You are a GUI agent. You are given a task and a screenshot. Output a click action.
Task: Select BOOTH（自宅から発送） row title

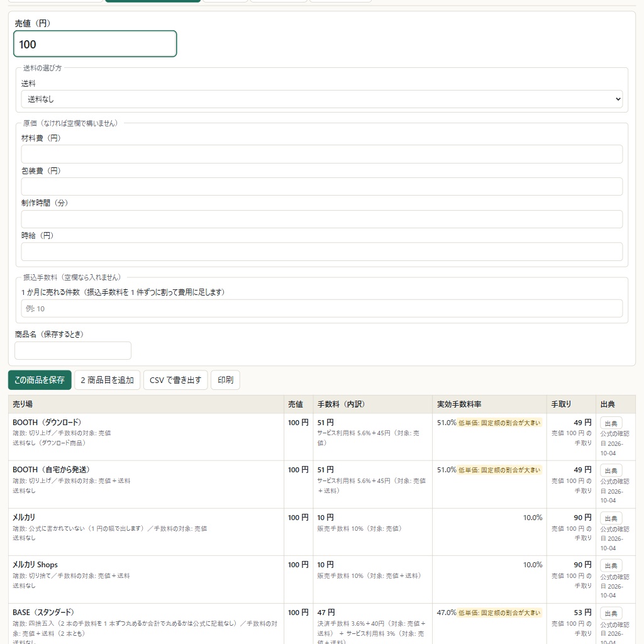(x=51, y=469)
